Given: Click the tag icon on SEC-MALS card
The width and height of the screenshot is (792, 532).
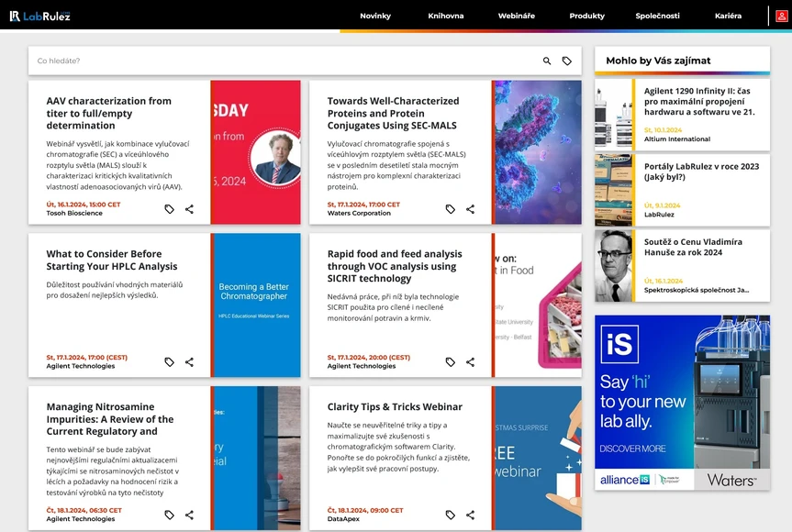Looking at the screenshot, I should 450,209.
